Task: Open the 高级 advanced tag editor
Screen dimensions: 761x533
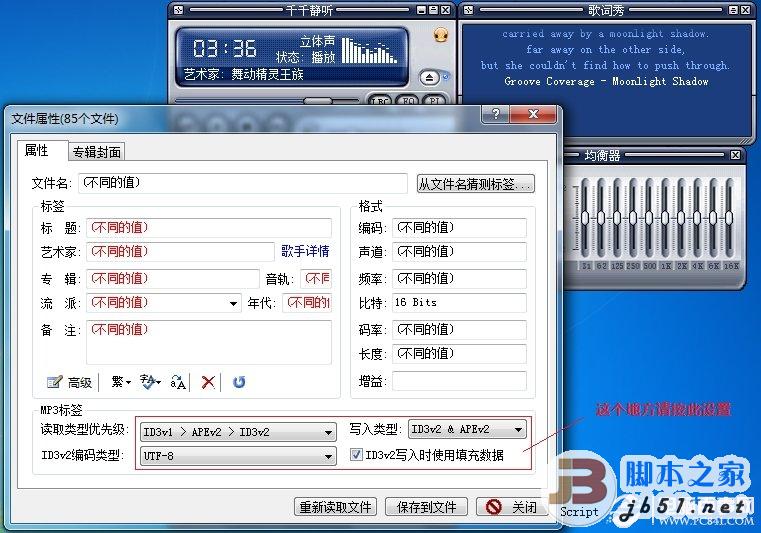Action: tap(69, 383)
